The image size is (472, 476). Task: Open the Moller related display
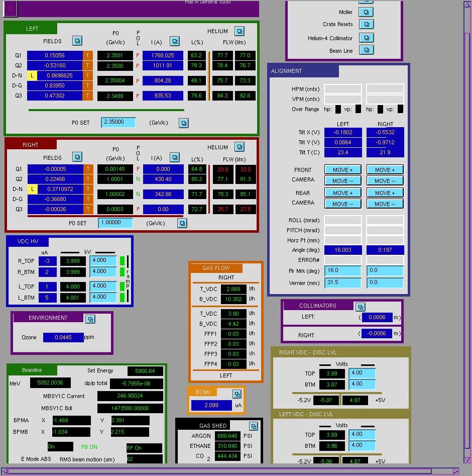(366, 12)
